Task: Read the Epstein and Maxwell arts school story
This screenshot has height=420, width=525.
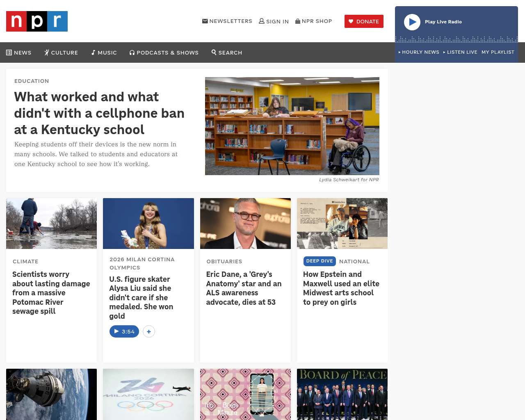Action: (x=341, y=288)
